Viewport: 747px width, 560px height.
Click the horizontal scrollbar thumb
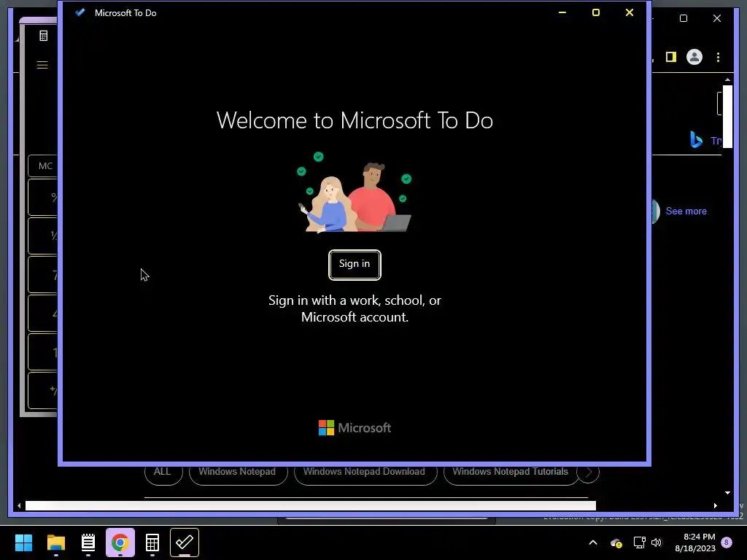tap(311, 506)
